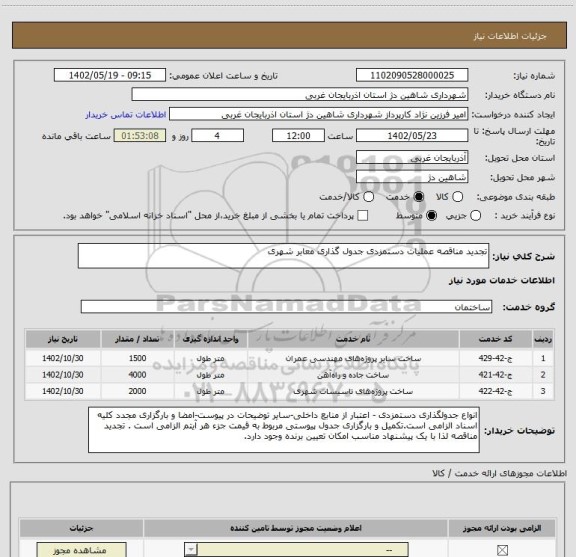The image size is (576, 557).
Task: Click the deadline hour 12:00 field
Action: point(298,136)
